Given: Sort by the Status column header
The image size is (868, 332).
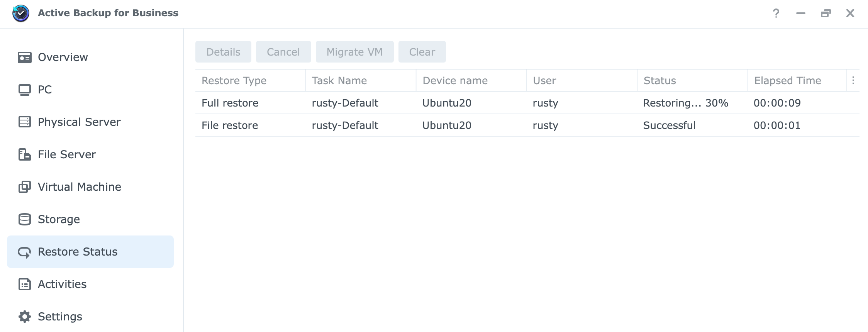Looking at the screenshot, I should (x=692, y=80).
